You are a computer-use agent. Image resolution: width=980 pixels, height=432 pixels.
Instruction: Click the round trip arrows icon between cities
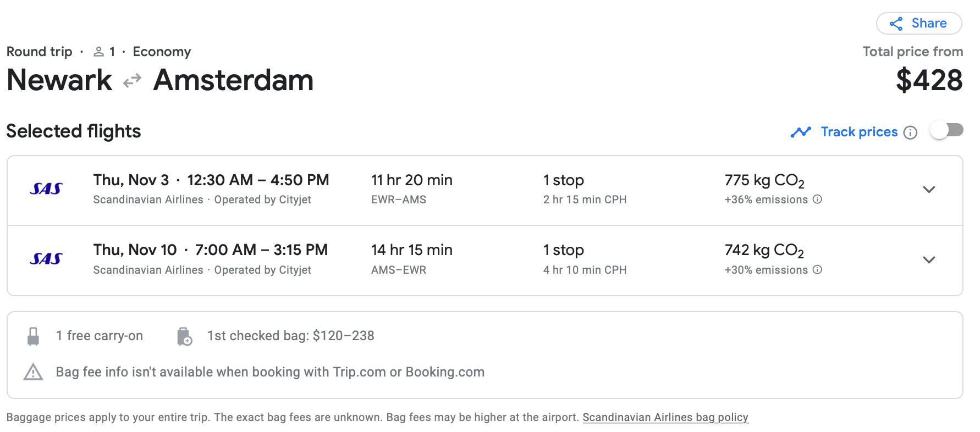(x=132, y=81)
